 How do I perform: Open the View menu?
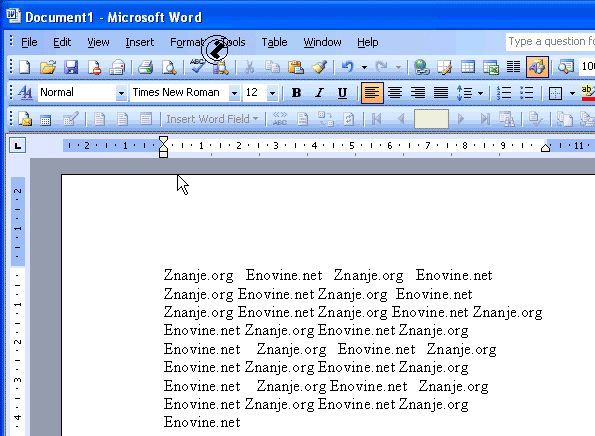tap(98, 42)
